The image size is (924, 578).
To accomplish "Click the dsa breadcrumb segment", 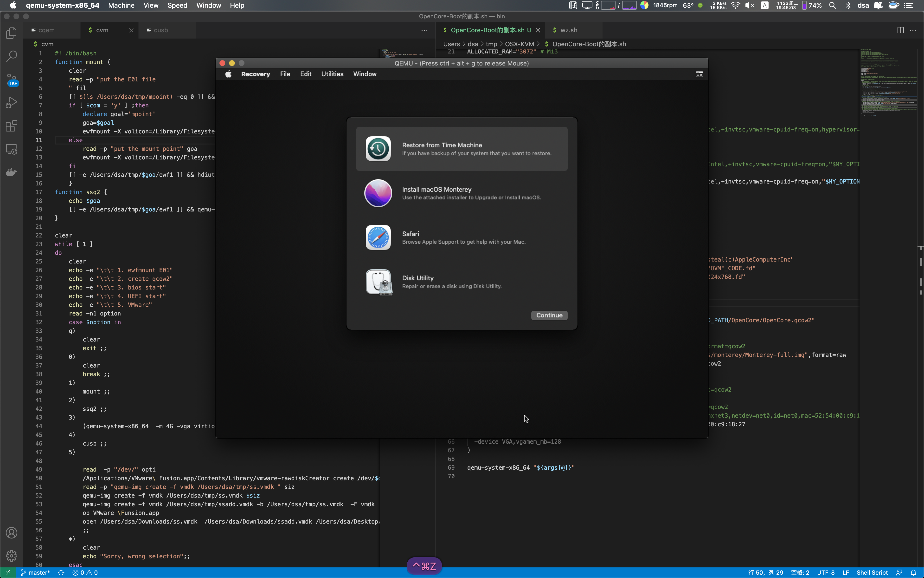I will (473, 44).
